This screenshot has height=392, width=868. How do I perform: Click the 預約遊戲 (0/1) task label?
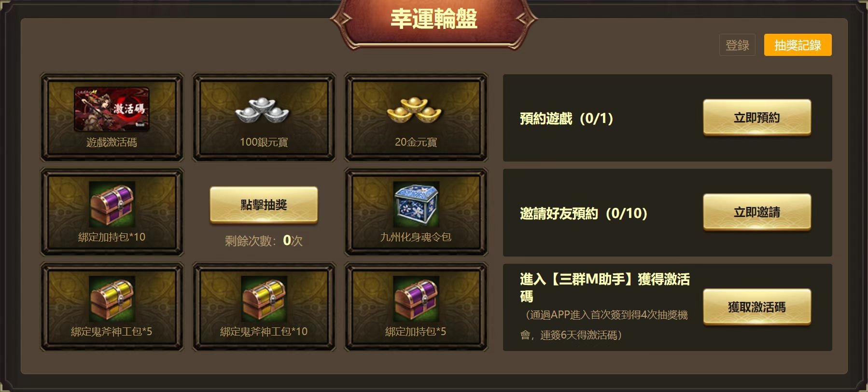click(567, 119)
